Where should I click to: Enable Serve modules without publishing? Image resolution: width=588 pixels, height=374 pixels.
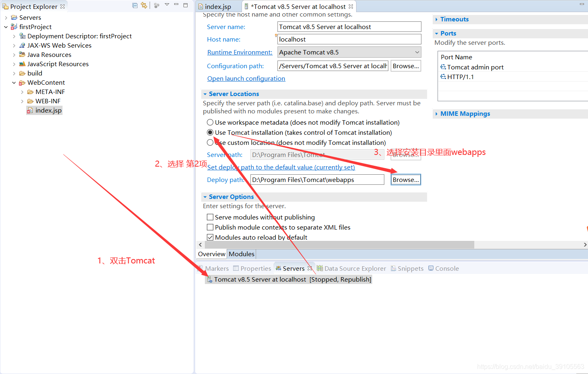[x=210, y=217]
